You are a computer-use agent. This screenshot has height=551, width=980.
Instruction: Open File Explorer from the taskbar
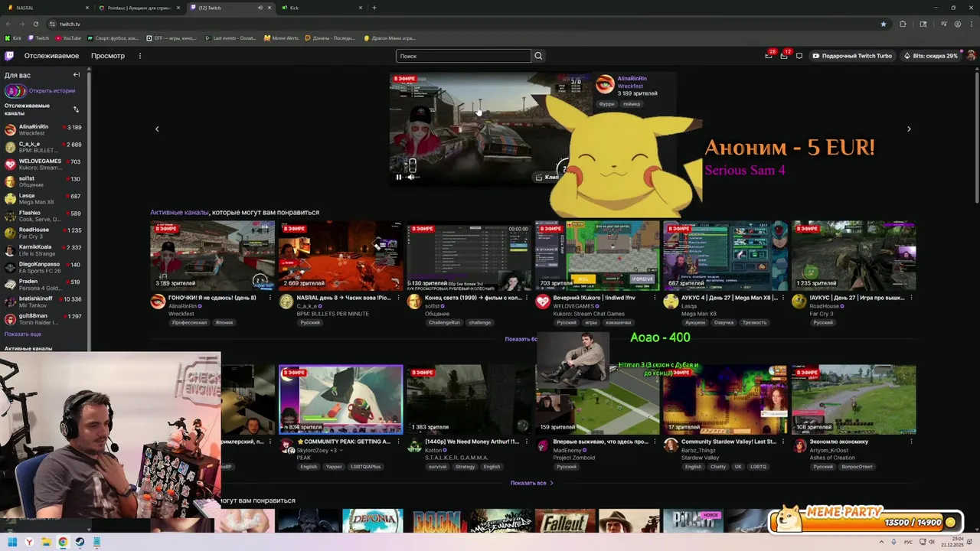point(46,543)
